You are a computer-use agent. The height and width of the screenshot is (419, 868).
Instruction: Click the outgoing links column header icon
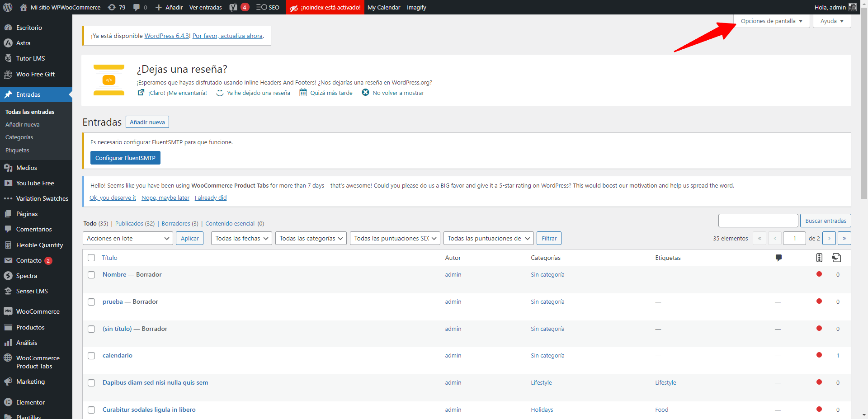click(x=836, y=258)
